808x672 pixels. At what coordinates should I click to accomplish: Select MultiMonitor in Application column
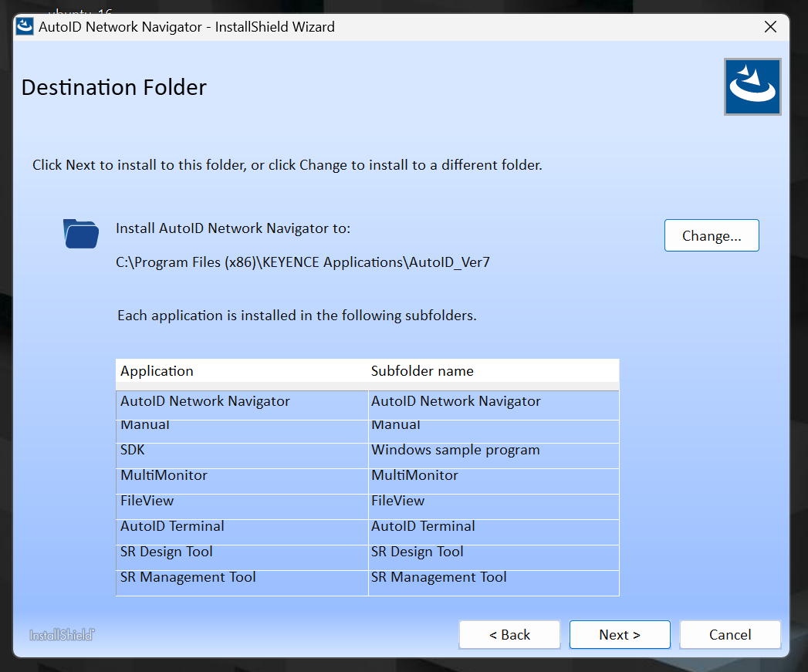[x=242, y=481]
